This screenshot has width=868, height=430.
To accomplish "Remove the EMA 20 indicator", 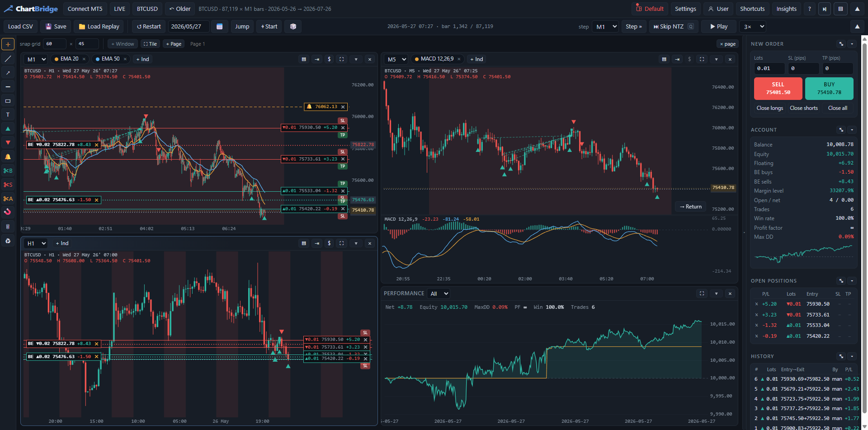I will click(x=84, y=59).
